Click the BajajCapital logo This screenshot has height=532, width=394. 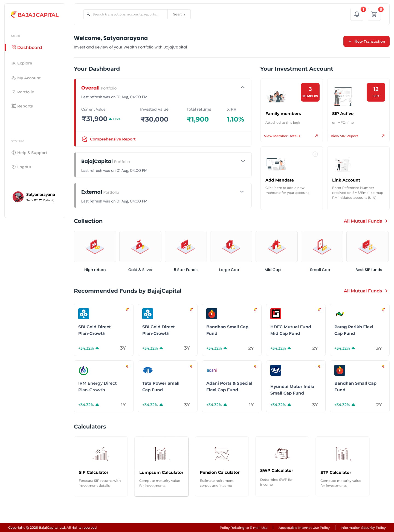35,15
